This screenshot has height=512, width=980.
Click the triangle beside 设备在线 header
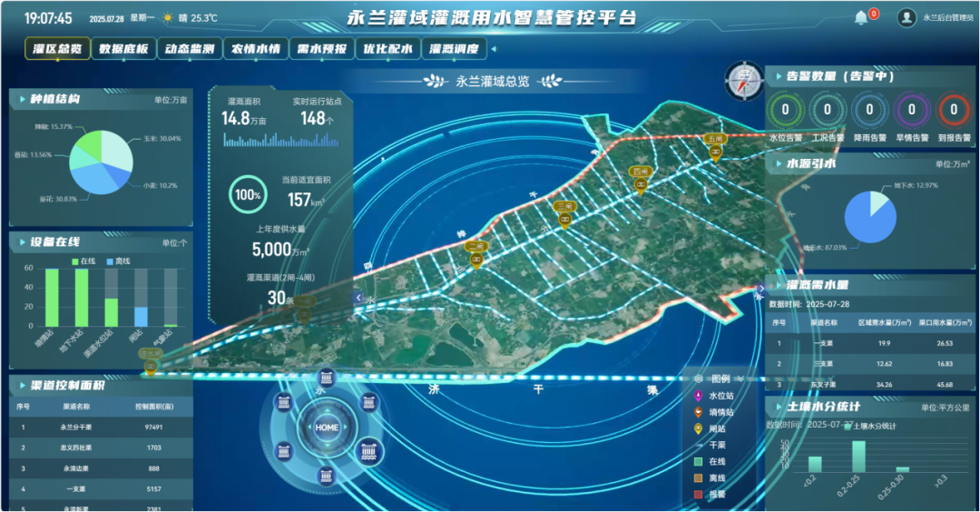click(23, 242)
